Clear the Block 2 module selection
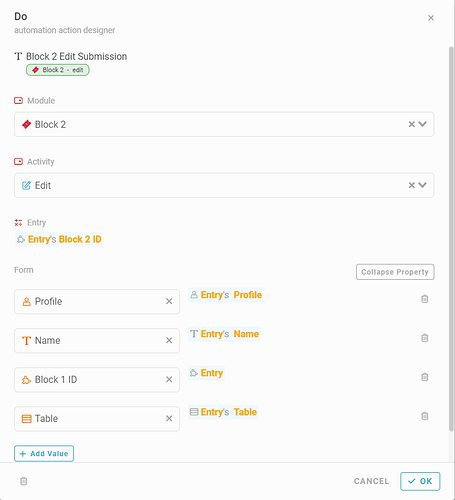This screenshot has height=500, width=455. 412,124
